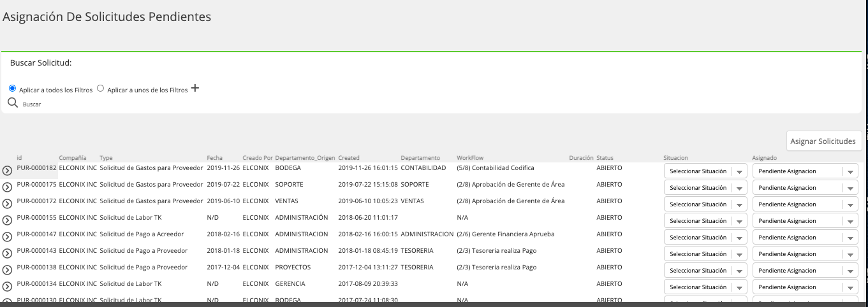Sort by the Fecha column header
Viewport: 868px width, 307px height.
click(x=215, y=157)
